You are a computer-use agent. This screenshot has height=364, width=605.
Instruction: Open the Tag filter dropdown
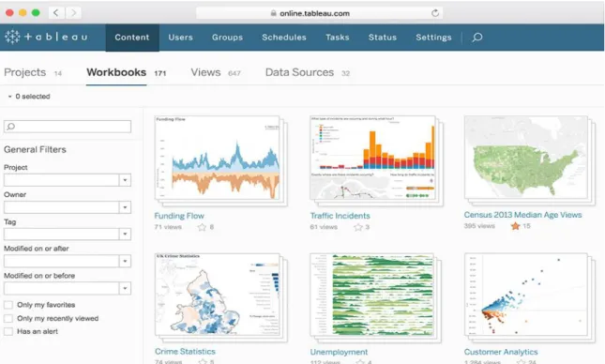coord(125,234)
